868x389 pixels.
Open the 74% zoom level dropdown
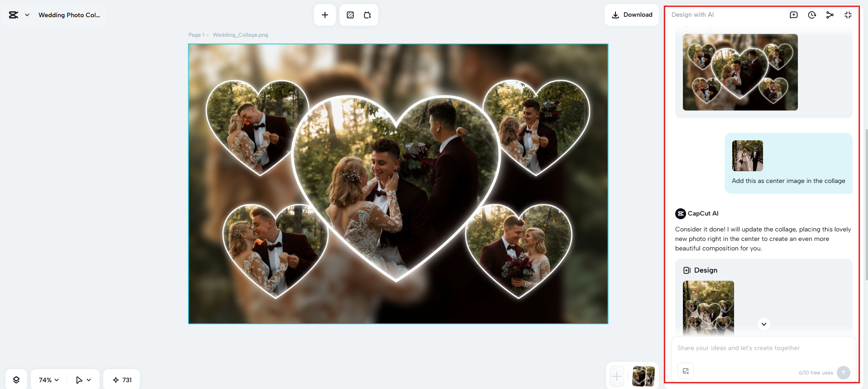(x=48, y=379)
